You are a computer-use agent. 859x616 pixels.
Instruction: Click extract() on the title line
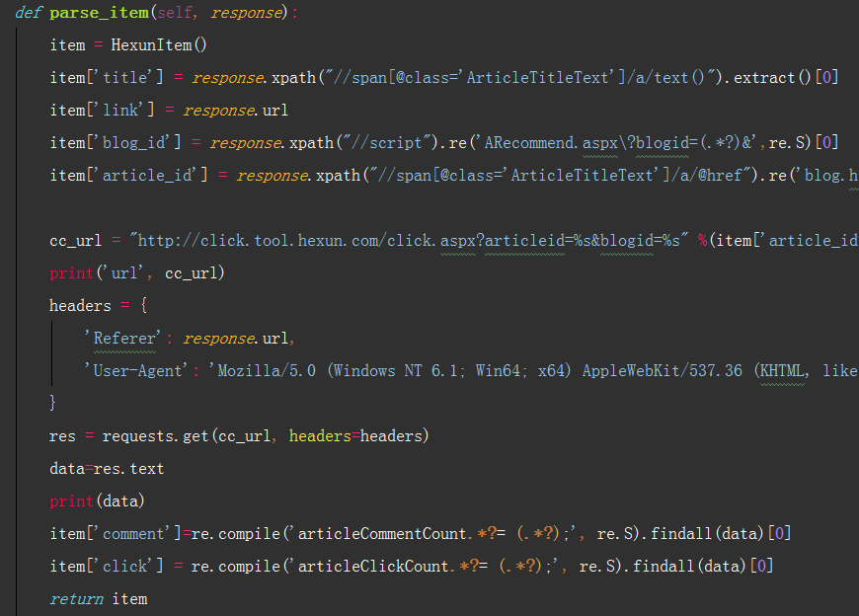tap(772, 77)
